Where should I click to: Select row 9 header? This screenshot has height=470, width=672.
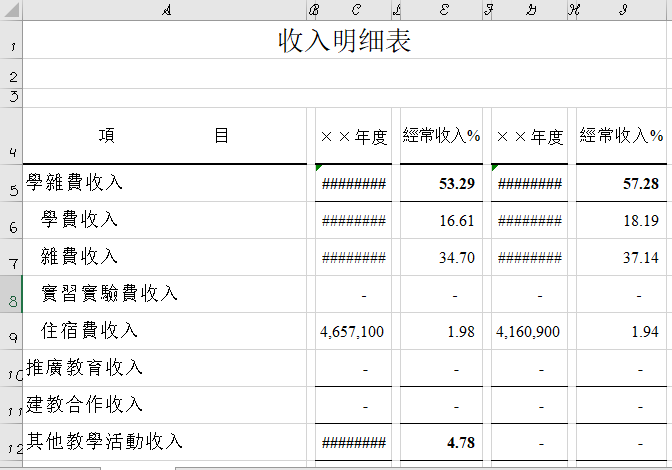coord(10,332)
